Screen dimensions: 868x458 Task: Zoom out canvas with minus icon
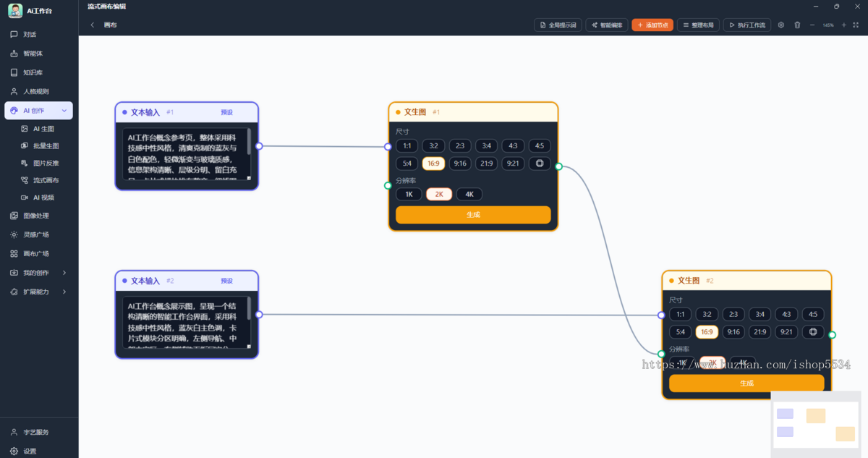[812, 25]
